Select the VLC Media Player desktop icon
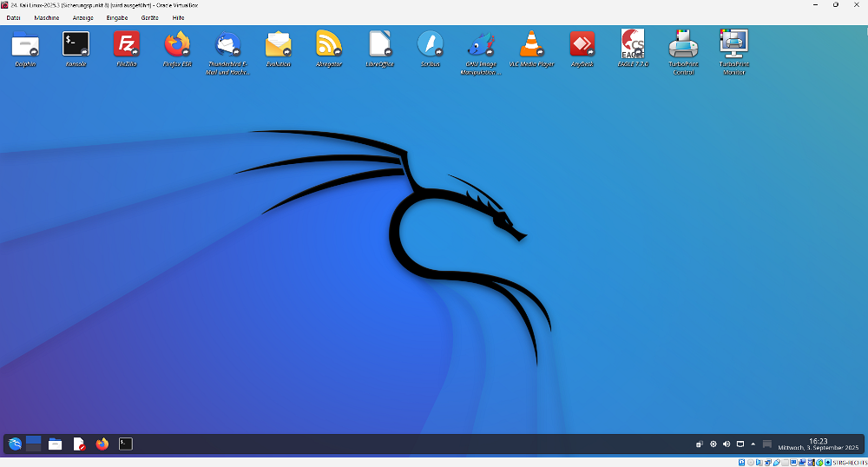 531,43
